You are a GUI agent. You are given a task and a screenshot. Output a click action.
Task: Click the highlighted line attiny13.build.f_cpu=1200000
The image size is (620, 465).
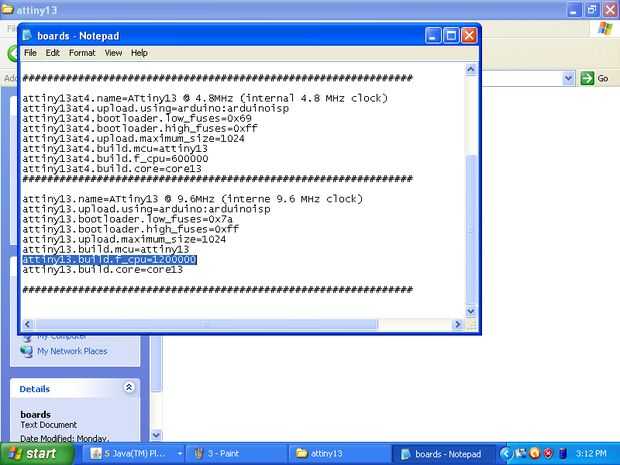click(x=110, y=259)
